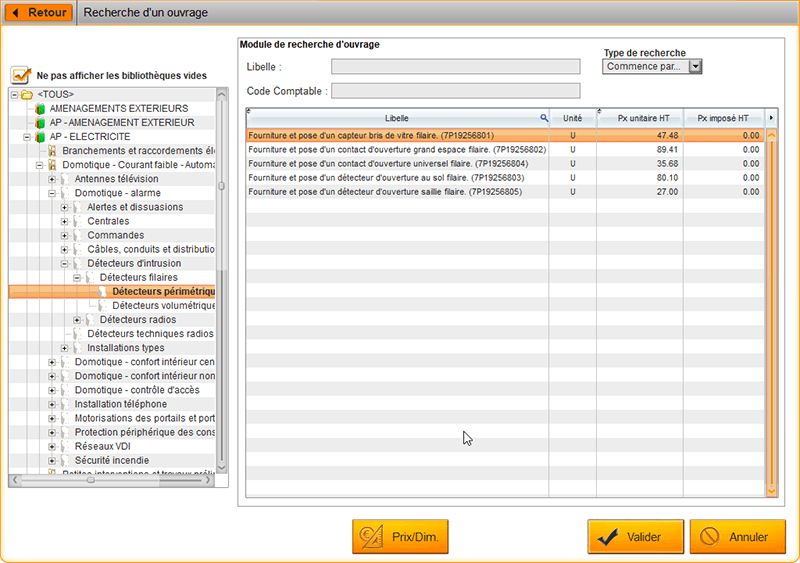Select AP - AMENAGEMENT EXTERIEUR library
This screenshot has height=563, width=800.
122,123
